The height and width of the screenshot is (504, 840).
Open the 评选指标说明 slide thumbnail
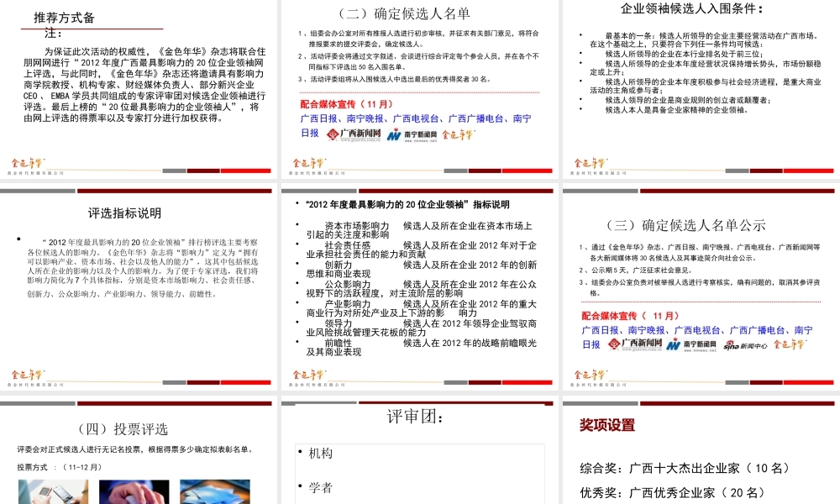[x=139, y=287]
